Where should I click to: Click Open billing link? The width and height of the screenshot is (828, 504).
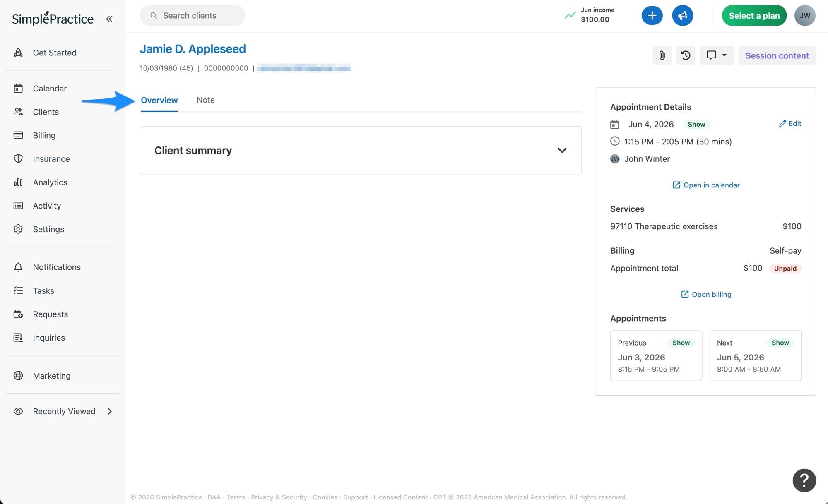706,294
